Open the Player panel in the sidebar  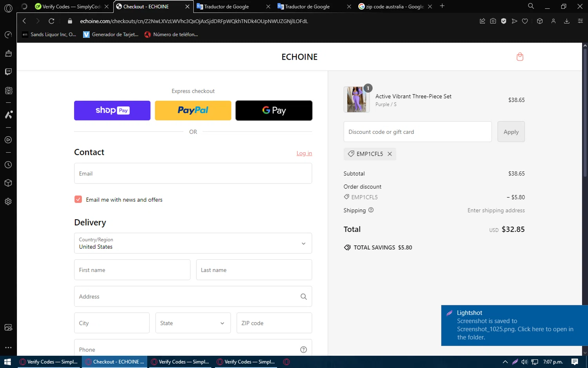[8, 140]
